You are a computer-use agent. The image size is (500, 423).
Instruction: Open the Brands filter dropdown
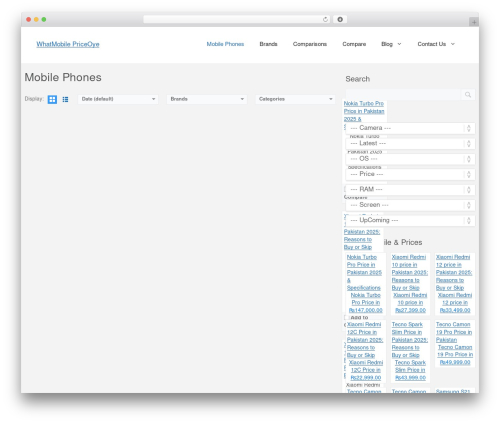[x=207, y=99]
